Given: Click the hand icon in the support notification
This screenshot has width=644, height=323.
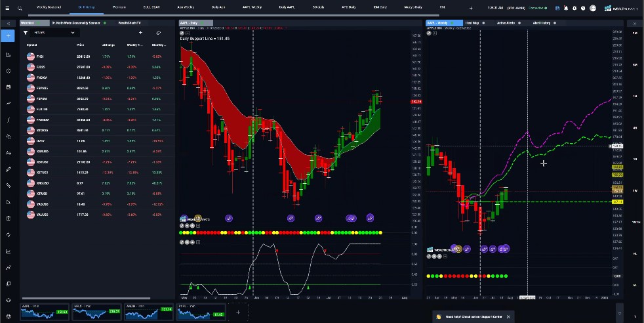Looking at the screenshot, I should (438, 317).
